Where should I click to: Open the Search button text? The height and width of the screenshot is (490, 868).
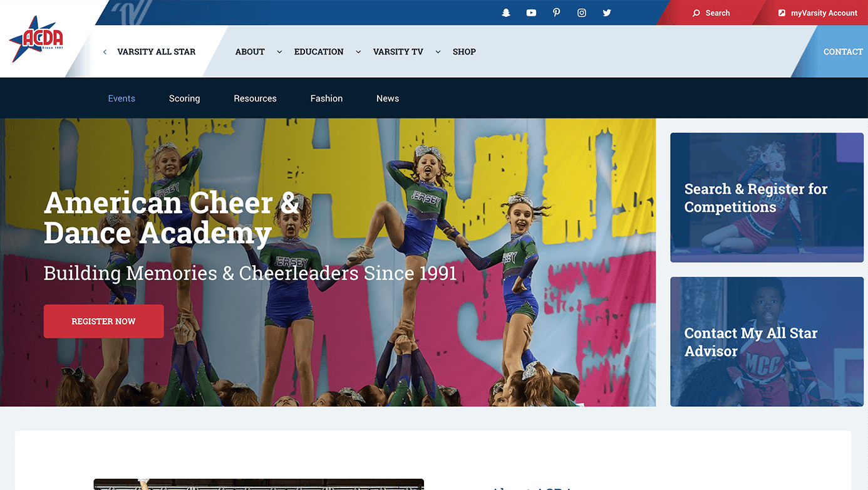point(718,13)
